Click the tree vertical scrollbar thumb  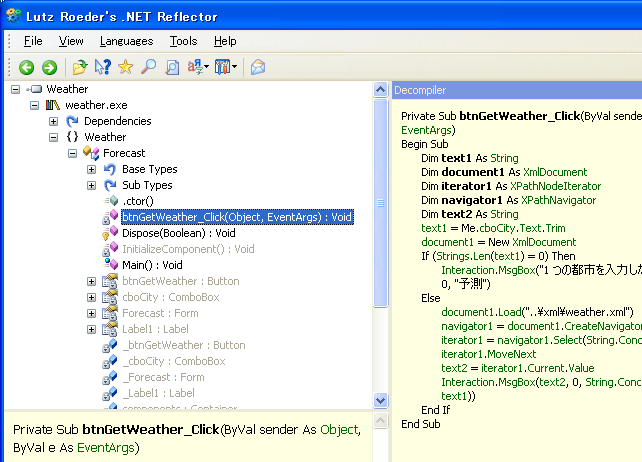(x=381, y=202)
